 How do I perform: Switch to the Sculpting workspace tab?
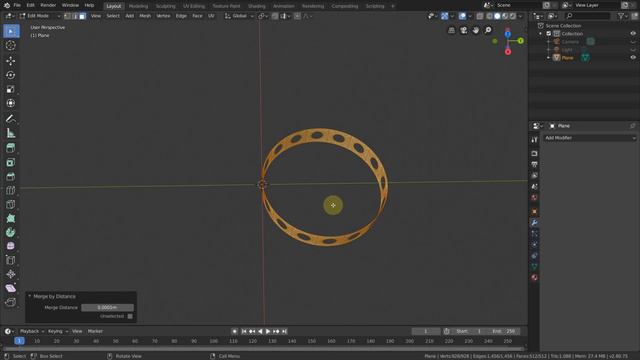[x=166, y=6]
